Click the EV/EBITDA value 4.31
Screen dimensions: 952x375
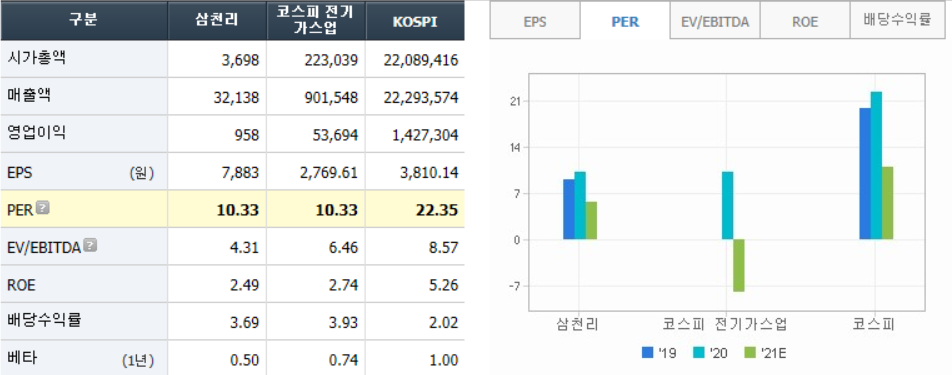pos(245,248)
